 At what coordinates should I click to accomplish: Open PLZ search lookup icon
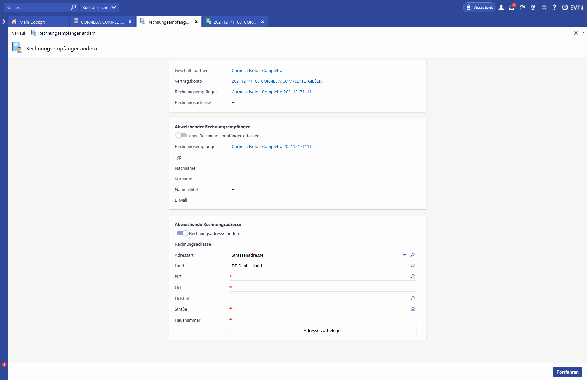click(x=413, y=277)
